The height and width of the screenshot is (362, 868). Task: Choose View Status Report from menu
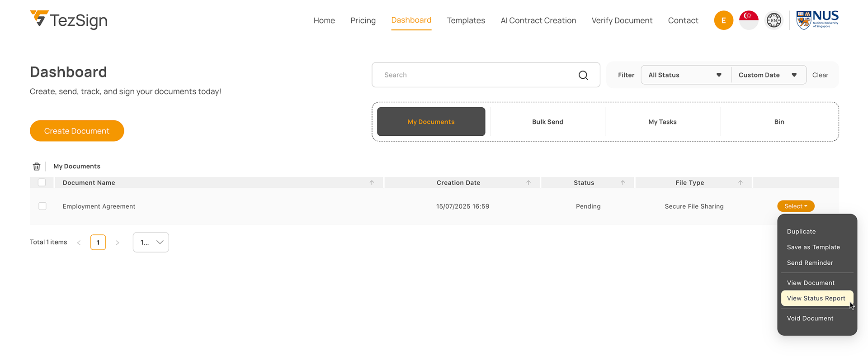[816, 298]
